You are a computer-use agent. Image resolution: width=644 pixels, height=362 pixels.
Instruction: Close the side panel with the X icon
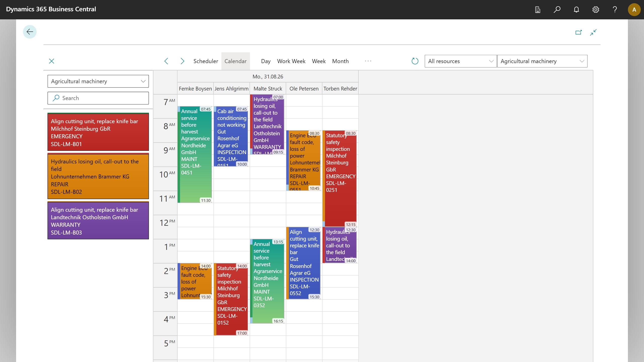pyautogui.click(x=52, y=61)
